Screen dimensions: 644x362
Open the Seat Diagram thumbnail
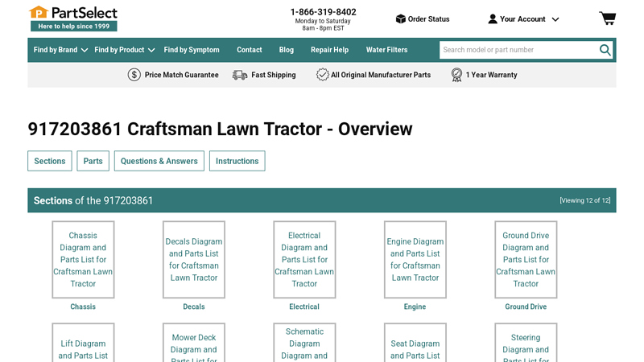[415, 343]
